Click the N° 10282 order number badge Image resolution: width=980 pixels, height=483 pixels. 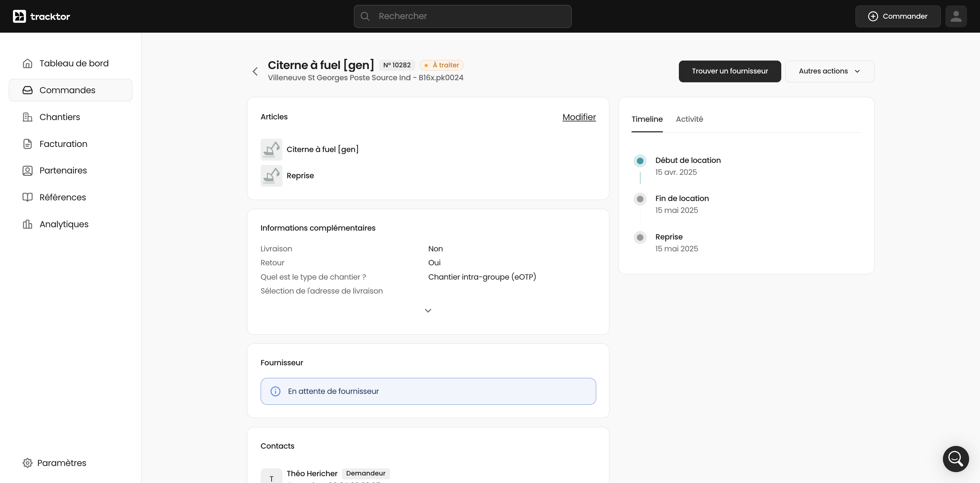coord(397,65)
